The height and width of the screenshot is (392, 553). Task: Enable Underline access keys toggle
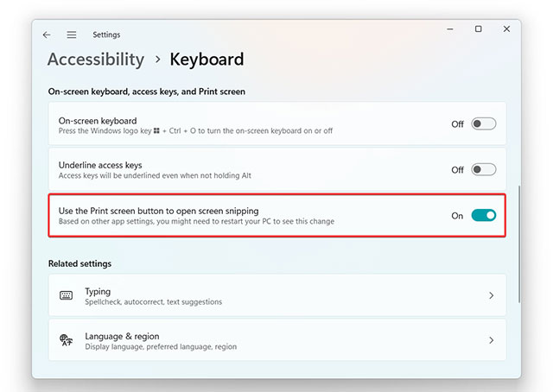click(483, 170)
